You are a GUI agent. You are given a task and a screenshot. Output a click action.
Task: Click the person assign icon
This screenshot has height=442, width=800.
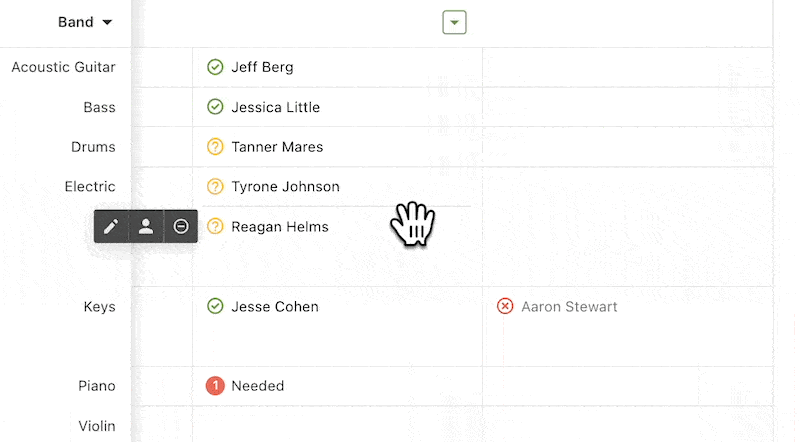(x=146, y=226)
